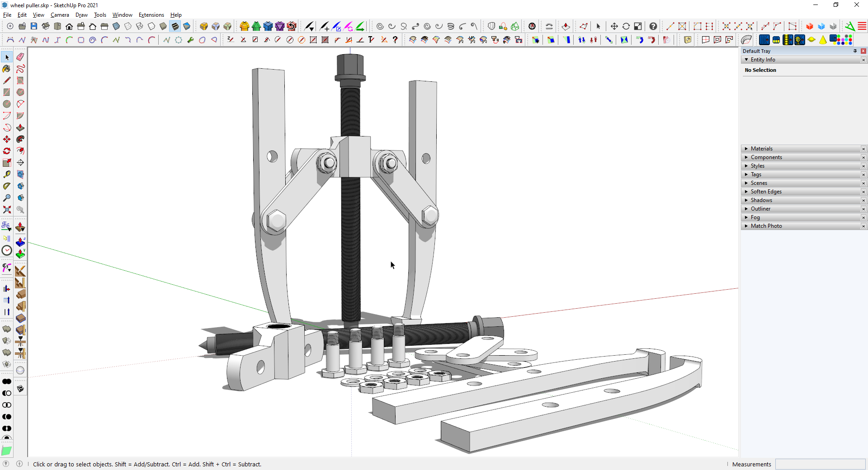Click the black question mark toolbar icon
This screenshot has width=868, height=470.
[x=395, y=40]
